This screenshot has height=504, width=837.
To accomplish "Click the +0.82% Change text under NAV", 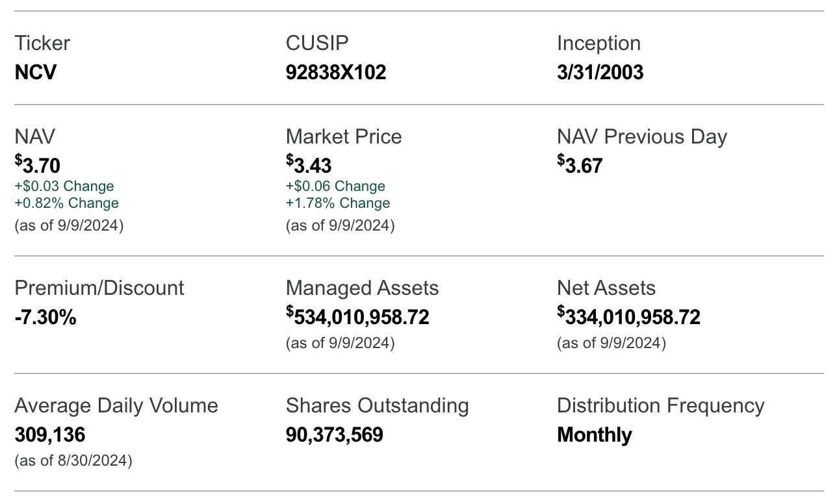I will click(67, 203).
